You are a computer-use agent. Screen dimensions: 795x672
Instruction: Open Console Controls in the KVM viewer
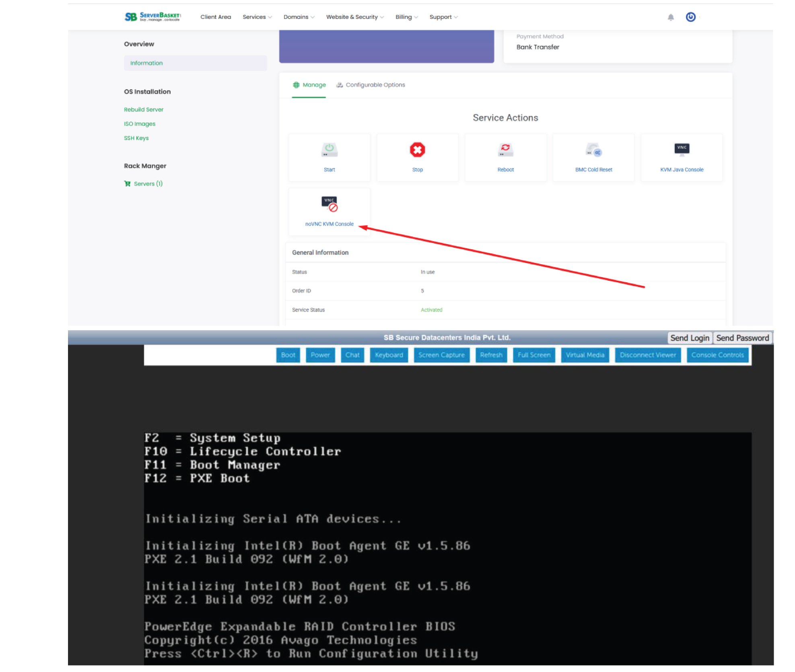(718, 355)
